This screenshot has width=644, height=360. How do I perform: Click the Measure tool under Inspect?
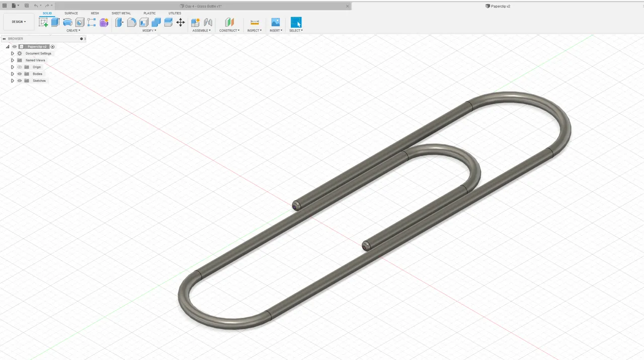(x=254, y=22)
